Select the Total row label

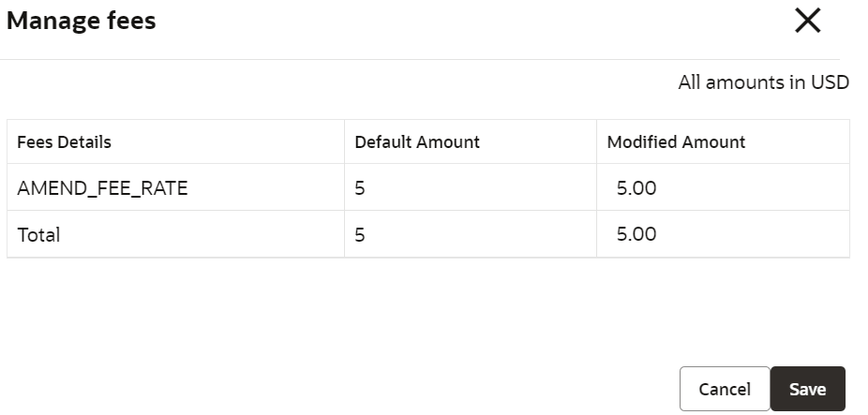click(x=38, y=234)
